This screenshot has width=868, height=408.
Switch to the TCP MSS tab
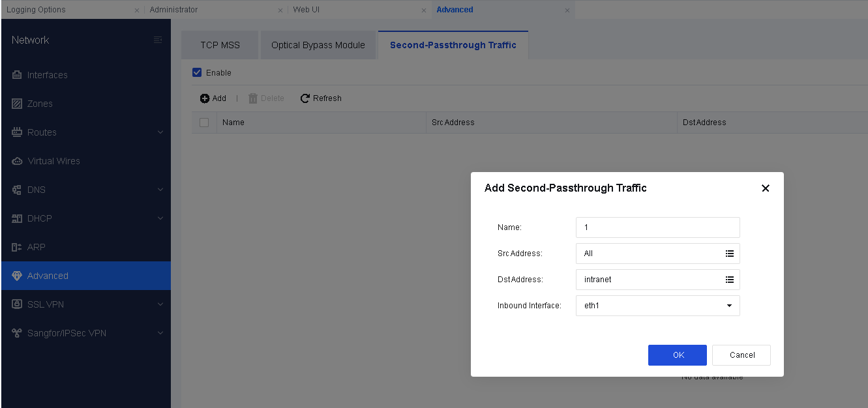(220, 45)
